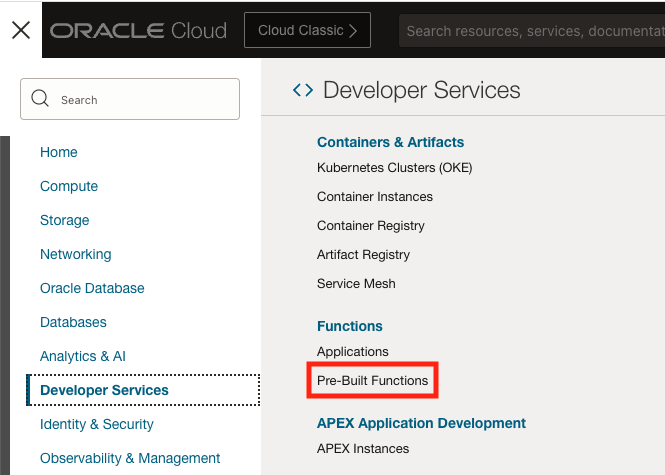
Task: Click the Oracle Cloud logo
Action: [x=138, y=31]
